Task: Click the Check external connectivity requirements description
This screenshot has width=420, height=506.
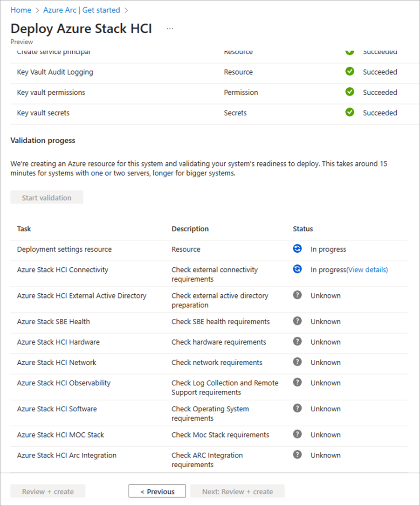Action: tap(214, 274)
